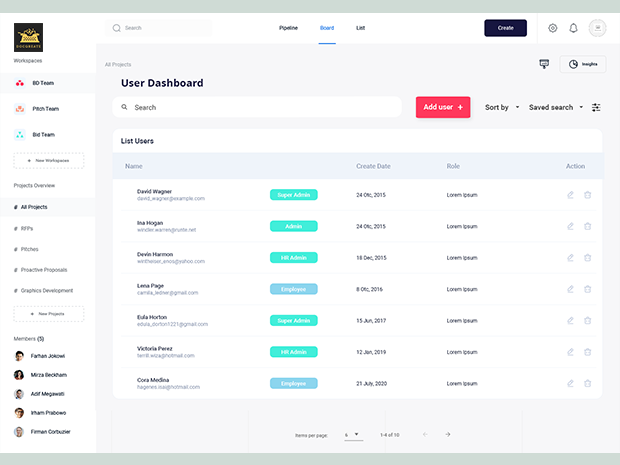
Task: Open Graphics Development project
Action: [x=43, y=290]
